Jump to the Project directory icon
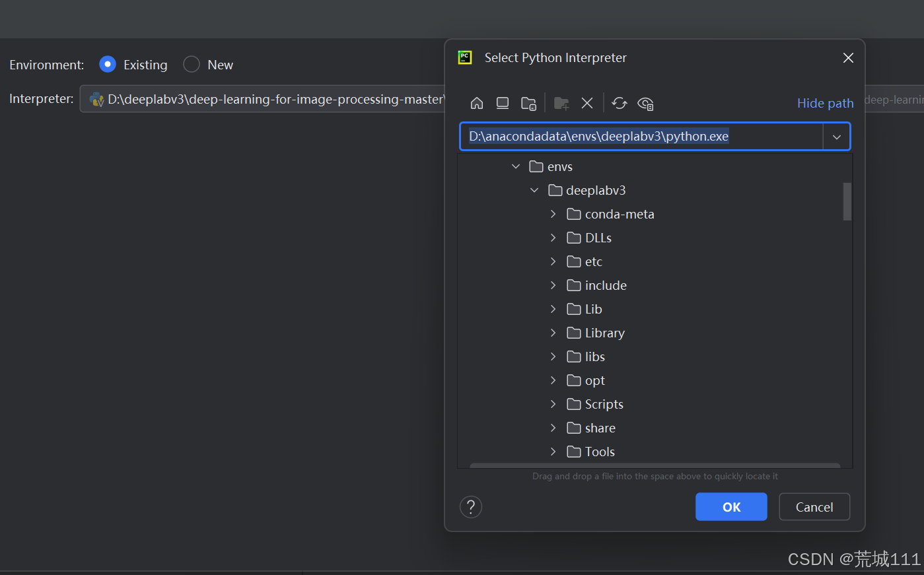Viewport: 924px width, 575px height. [528, 103]
